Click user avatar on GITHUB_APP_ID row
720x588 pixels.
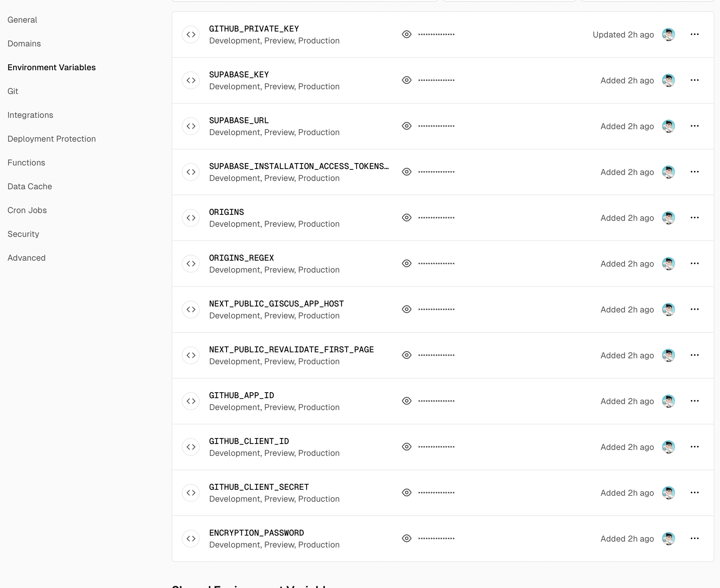pyautogui.click(x=668, y=401)
